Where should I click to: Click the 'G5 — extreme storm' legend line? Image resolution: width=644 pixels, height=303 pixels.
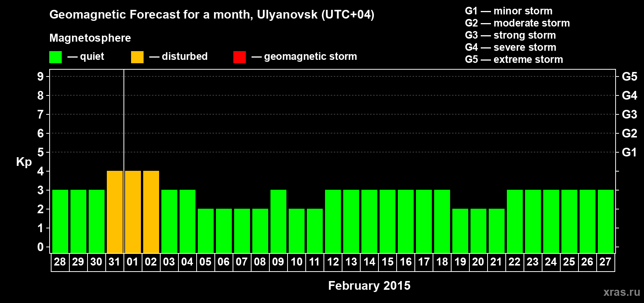click(514, 59)
